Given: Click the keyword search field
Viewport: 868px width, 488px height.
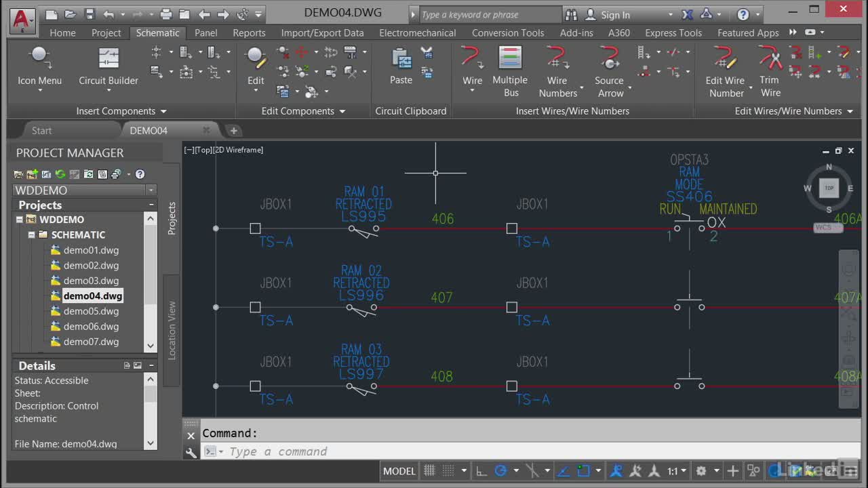Looking at the screenshot, I should 490,15.
